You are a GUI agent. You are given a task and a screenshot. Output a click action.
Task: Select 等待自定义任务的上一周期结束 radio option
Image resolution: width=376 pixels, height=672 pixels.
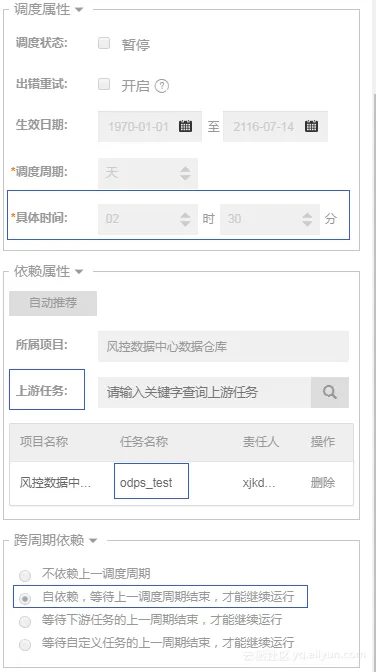pos(25,644)
